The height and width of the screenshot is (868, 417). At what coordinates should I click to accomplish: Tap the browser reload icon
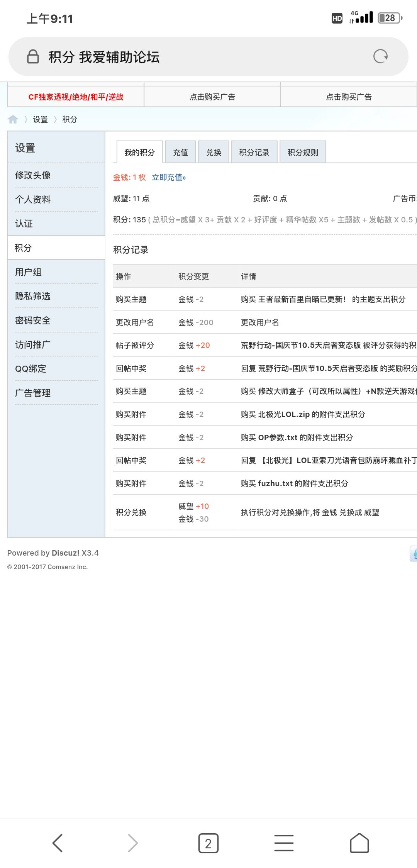tap(380, 56)
